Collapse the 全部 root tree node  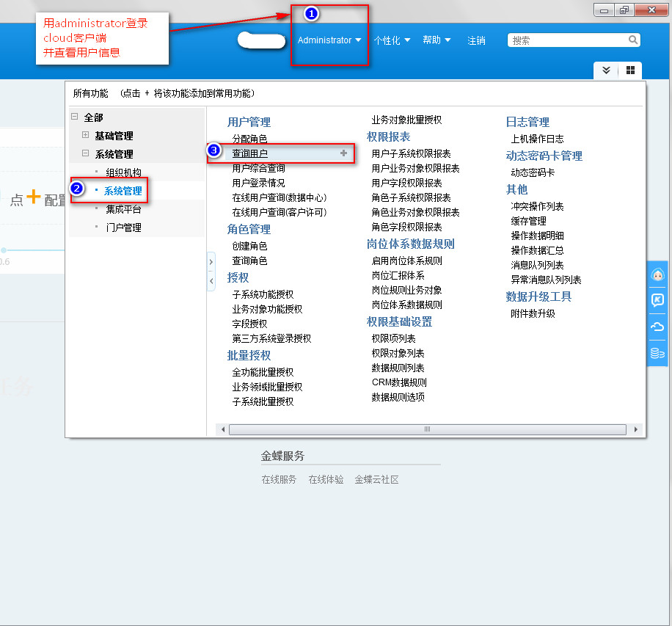pyautogui.click(x=74, y=117)
